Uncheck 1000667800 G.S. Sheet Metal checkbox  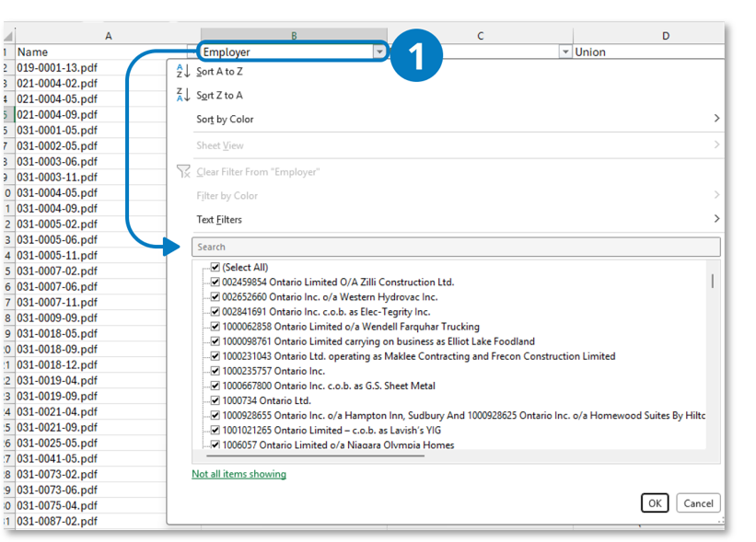point(215,386)
